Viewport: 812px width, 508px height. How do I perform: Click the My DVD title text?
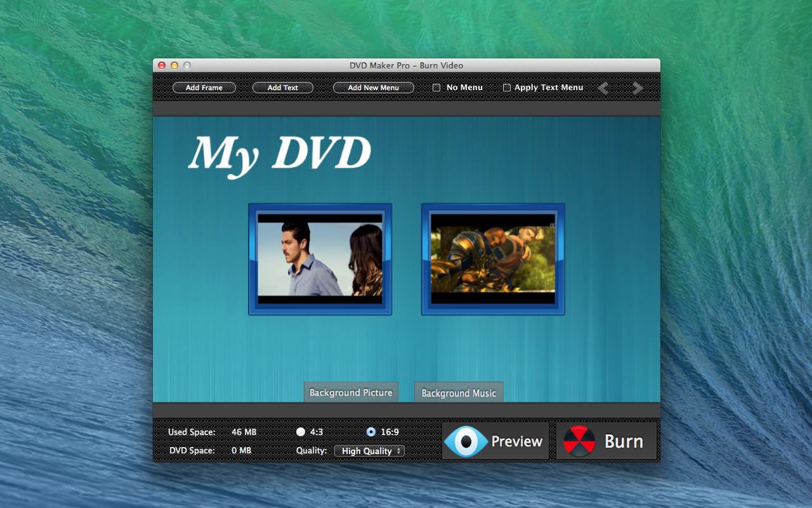[x=280, y=156]
